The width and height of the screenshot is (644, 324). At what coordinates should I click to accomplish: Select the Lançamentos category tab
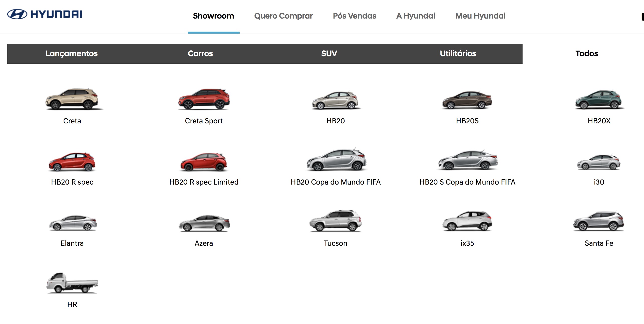click(x=72, y=53)
